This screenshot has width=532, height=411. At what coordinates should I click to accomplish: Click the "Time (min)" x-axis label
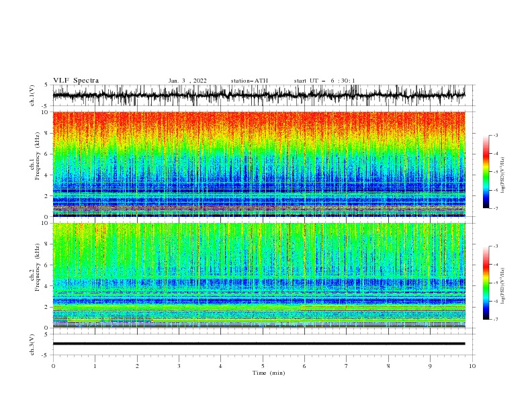[x=269, y=373]
